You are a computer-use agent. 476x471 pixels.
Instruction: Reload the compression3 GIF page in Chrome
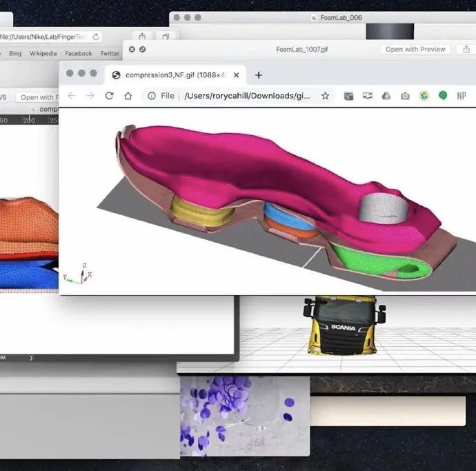[x=109, y=96]
